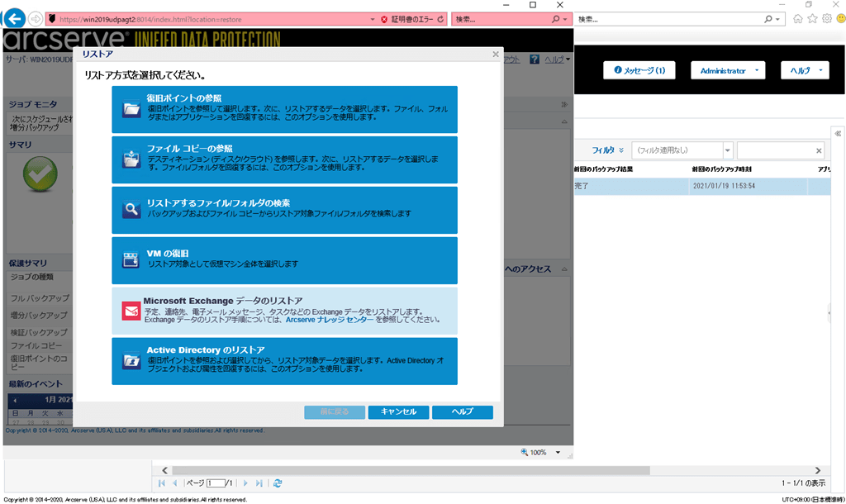Click the file copy browse icon
The image size is (846, 504).
131,159
